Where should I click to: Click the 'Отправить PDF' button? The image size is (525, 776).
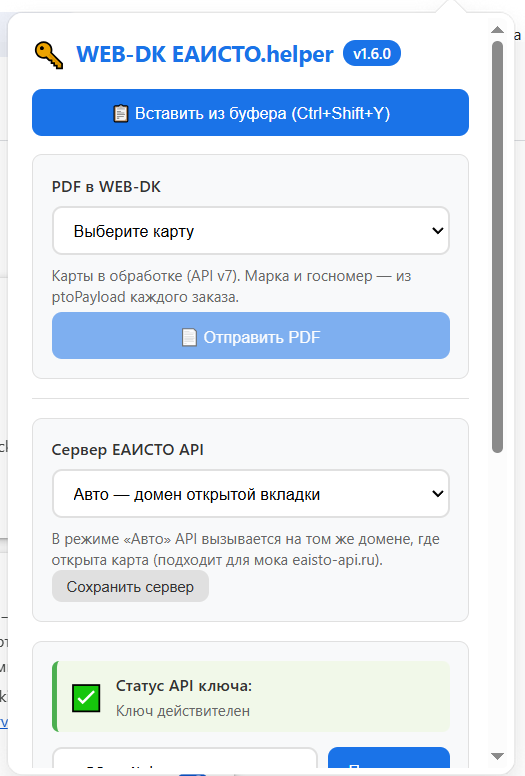[x=251, y=336]
